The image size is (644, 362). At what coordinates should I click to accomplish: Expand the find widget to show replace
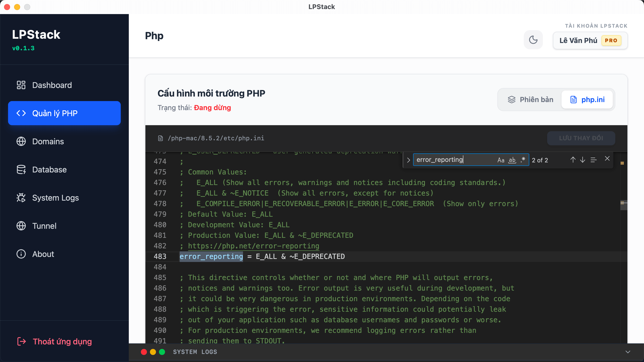(409, 160)
